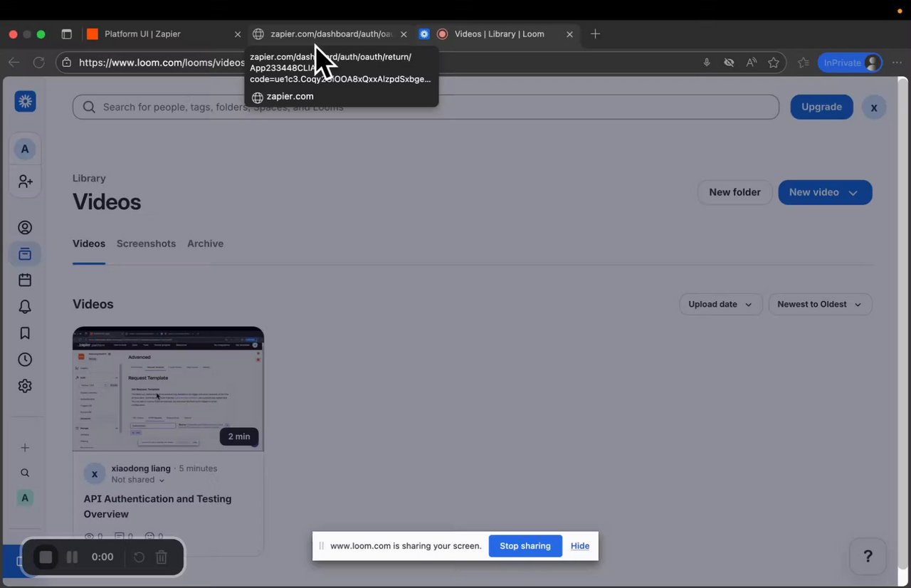Restart the recording with the restart icon
The image size is (911, 588).
point(139,557)
